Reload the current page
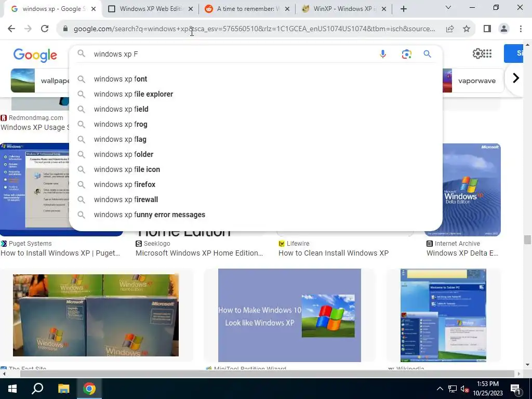 [45, 29]
